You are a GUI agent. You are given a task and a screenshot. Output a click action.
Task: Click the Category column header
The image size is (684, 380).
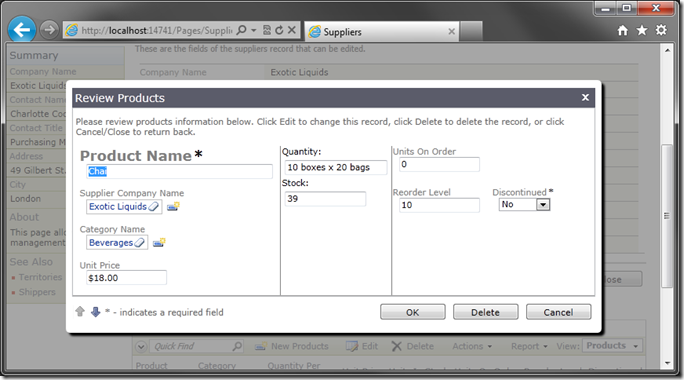[x=217, y=365]
